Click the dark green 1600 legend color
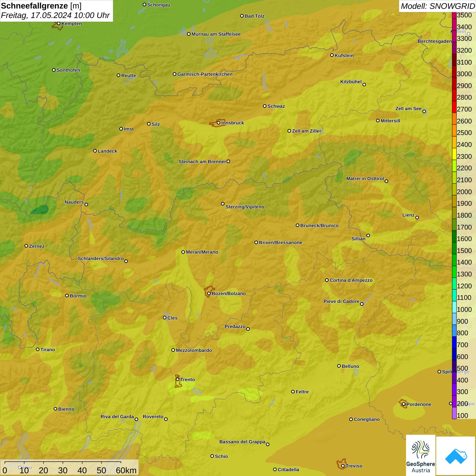Viewport: 476px width, 476px height. (x=454, y=237)
